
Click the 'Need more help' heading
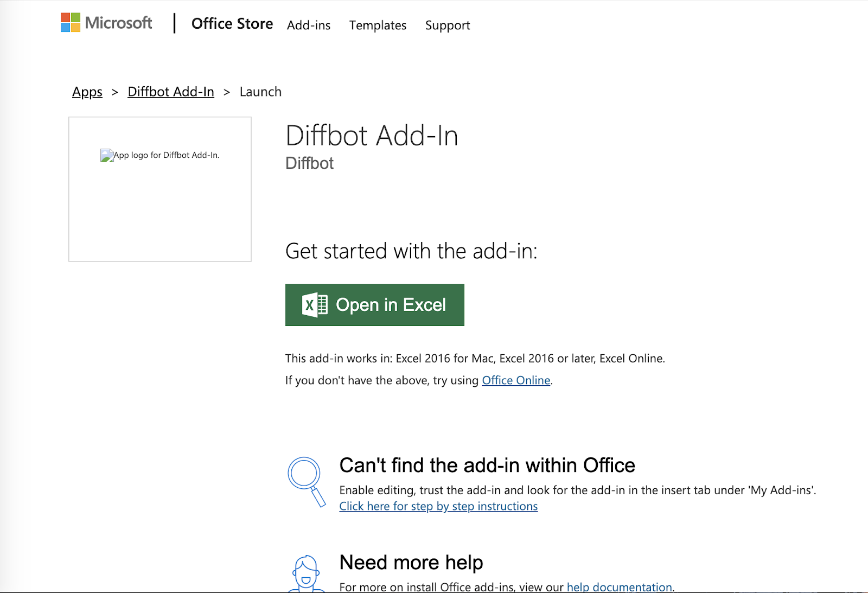(x=411, y=563)
